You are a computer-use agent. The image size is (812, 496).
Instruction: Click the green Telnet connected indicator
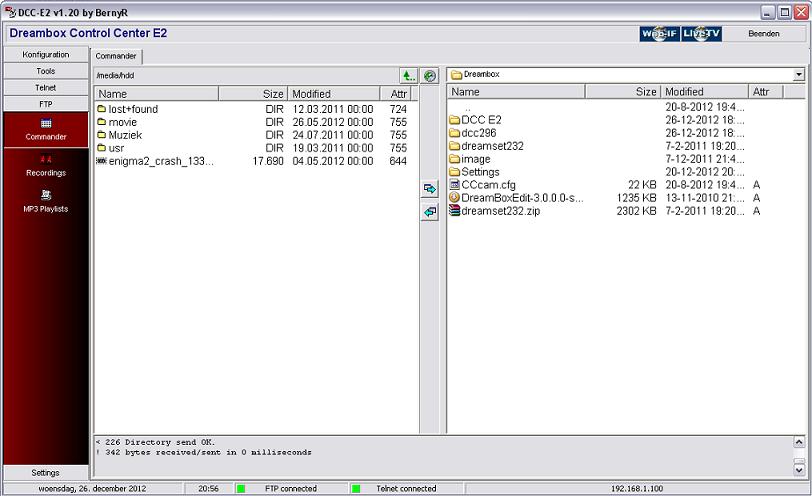(x=356, y=488)
